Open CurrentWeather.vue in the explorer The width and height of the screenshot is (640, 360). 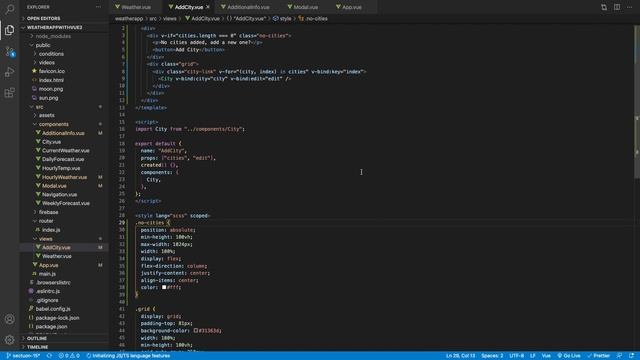[65, 151]
